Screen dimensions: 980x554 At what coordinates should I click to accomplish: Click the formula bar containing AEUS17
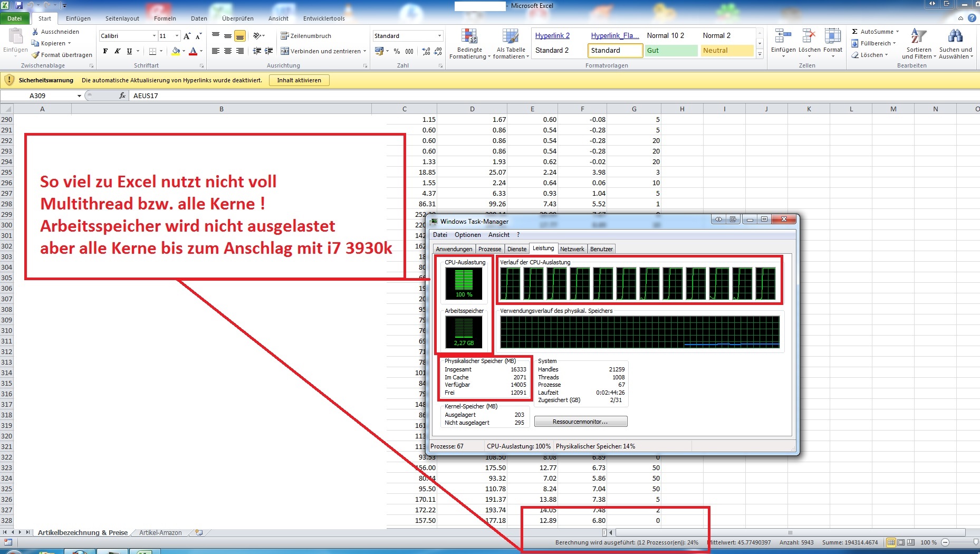(555, 95)
